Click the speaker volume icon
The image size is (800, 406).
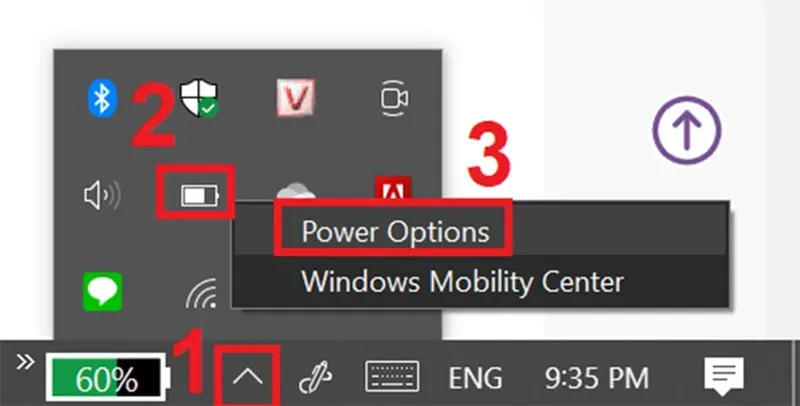point(102,195)
